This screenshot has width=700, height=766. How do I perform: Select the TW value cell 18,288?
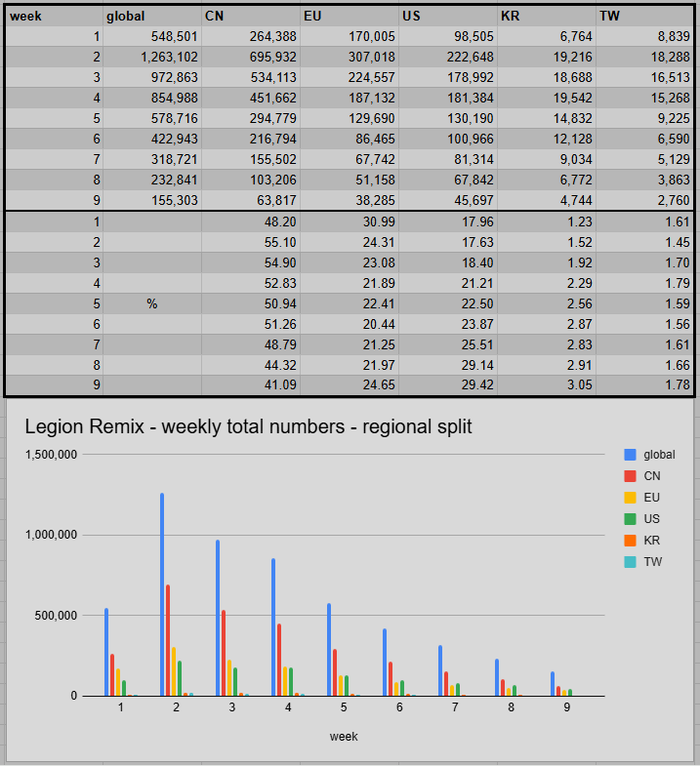pos(645,57)
